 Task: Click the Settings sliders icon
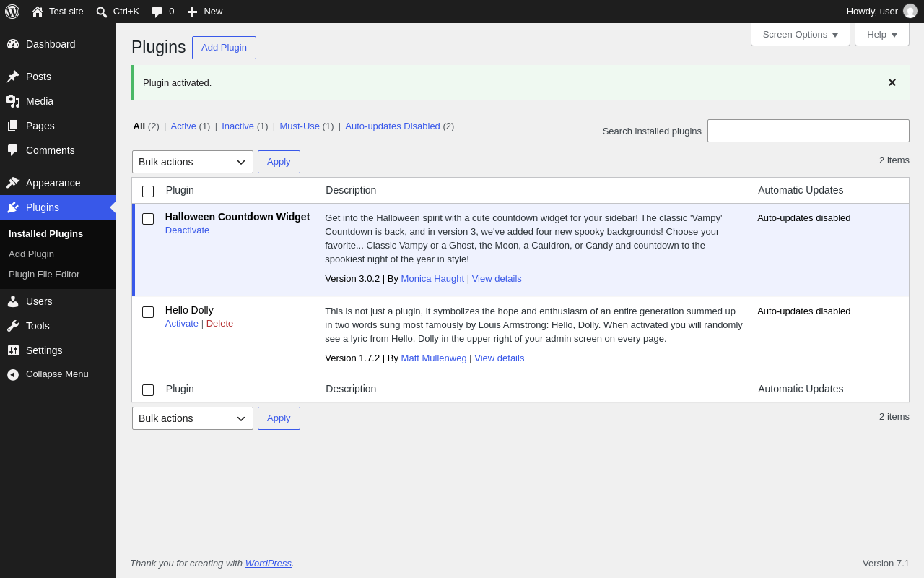(x=13, y=350)
